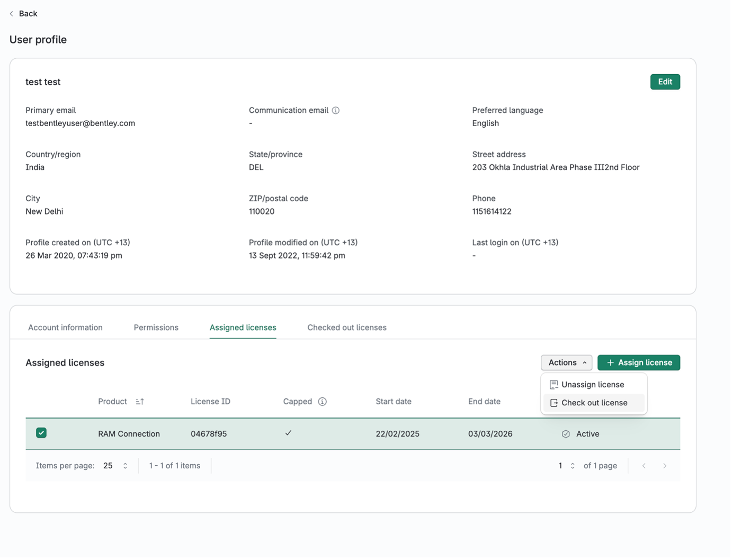Select the Assigned licenses tab
The height and width of the screenshot is (560, 733).
click(x=243, y=327)
